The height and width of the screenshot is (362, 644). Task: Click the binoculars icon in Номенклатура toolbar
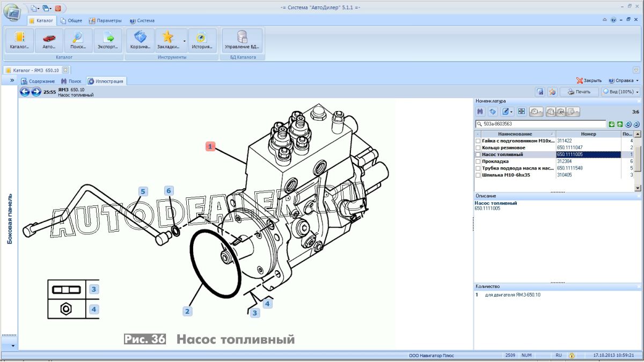(480, 112)
